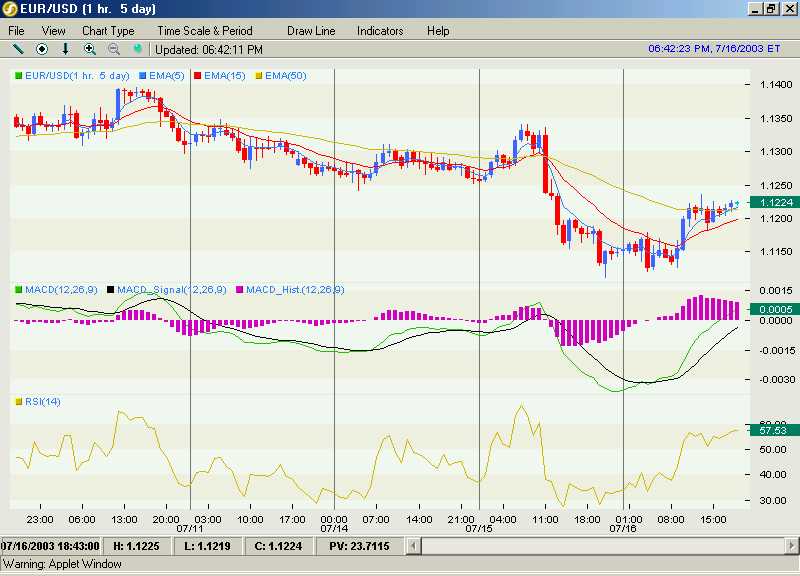Image resolution: width=800 pixels, height=576 pixels.
Task: Click the Warning: Applet Window text
Action: [x=62, y=564]
